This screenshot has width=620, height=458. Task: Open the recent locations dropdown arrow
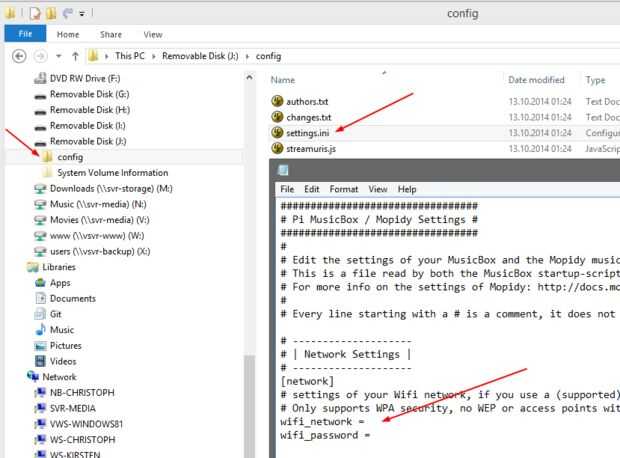pyautogui.click(x=58, y=56)
